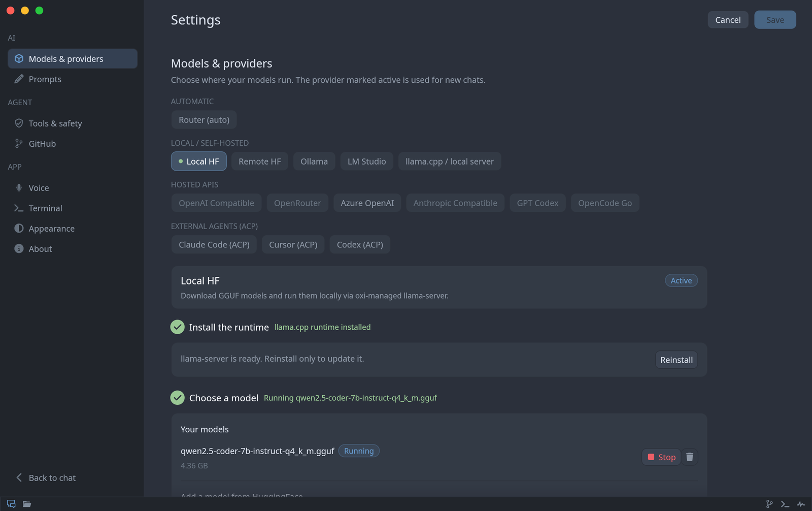This screenshot has width=812, height=511.
Task: Open Models & providers in the sidebar
Action: [73, 59]
